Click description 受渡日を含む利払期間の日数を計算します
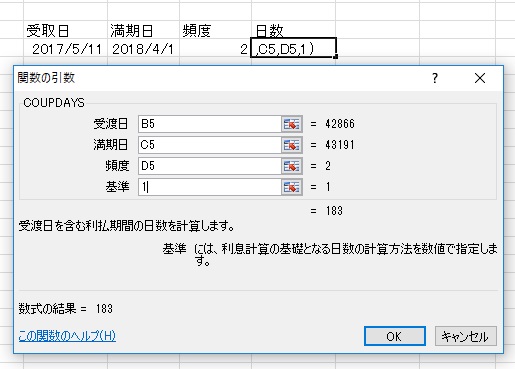The image size is (515, 369). (x=126, y=226)
